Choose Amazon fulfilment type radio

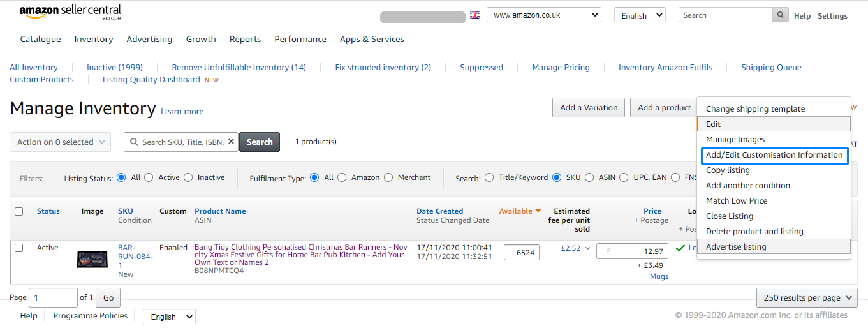(342, 178)
